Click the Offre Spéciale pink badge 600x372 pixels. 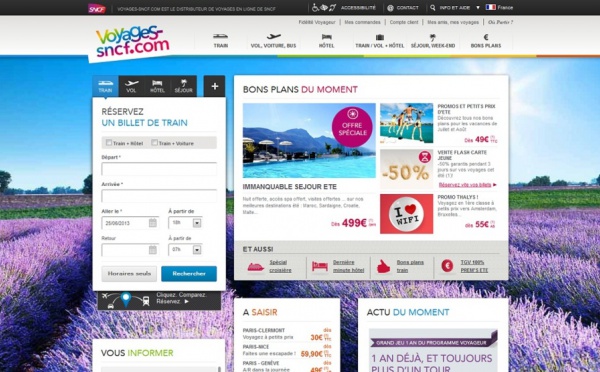pyautogui.click(x=352, y=127)
